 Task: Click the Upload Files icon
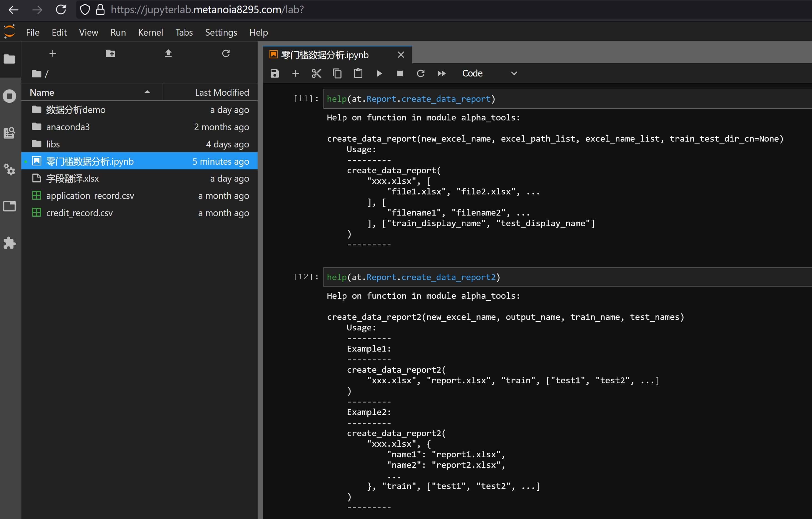click(168, 53)
